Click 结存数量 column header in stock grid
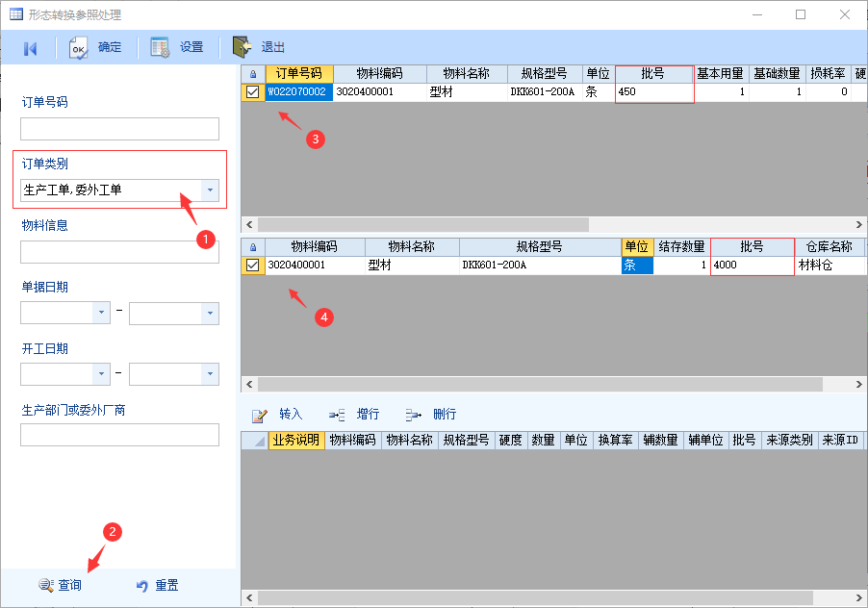 pyautogui.click(x=682, y=246)
